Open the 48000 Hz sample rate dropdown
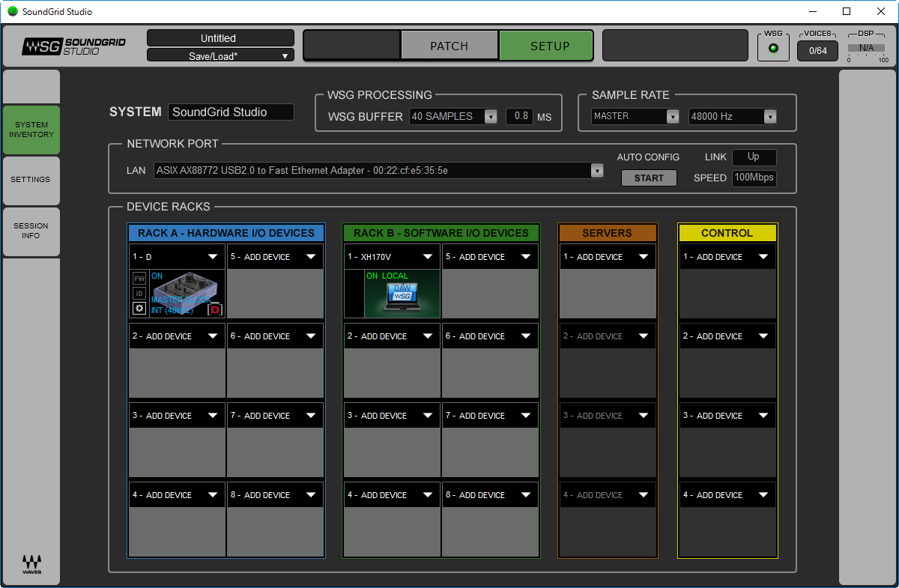The height and width of the screenshot is (588, 899). point(733,116)
